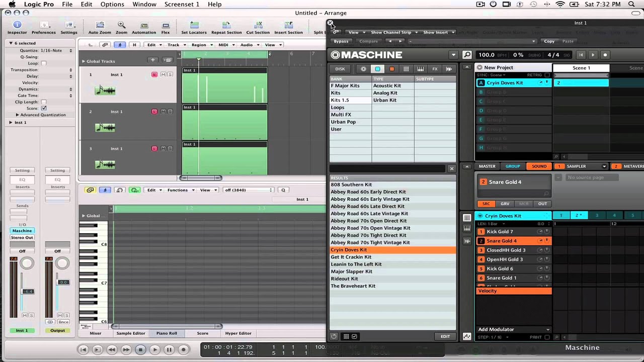This screenshot has height=362, width=644.
Task: Click the Inst 1 pan knob
Action: [27, 263]
